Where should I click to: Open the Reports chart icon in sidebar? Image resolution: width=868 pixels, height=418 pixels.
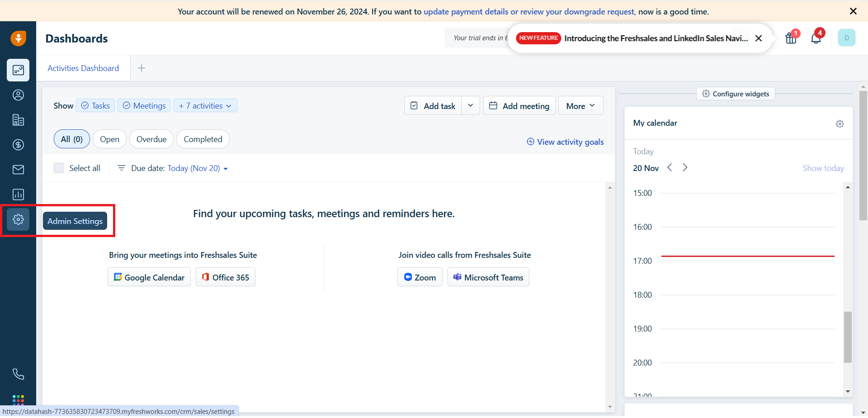(18, 195)
